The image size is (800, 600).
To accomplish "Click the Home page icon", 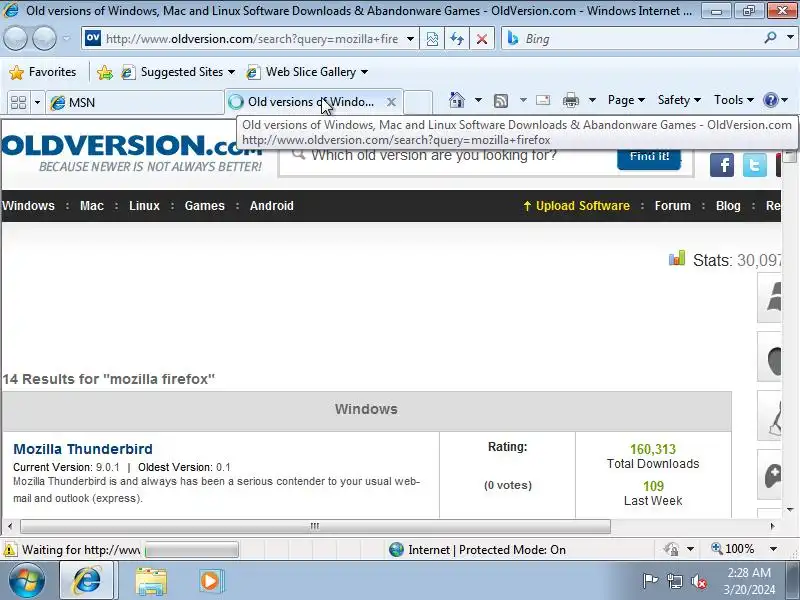I will click(x=457, y=100).
